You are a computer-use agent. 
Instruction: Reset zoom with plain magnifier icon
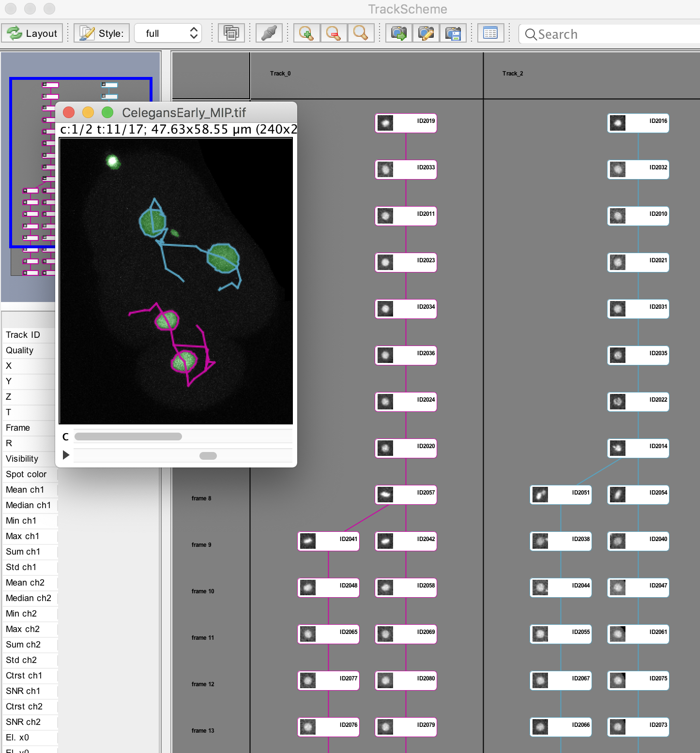pyautogui.click(x=360, y=33)
